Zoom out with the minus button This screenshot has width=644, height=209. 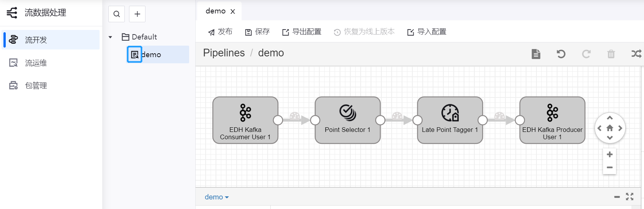[610, 168]
